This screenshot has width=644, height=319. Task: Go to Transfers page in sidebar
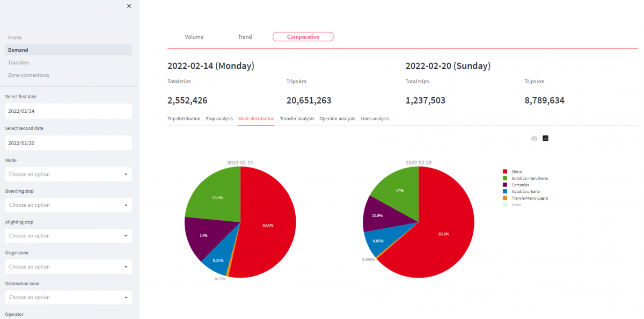tap(19, 63)
